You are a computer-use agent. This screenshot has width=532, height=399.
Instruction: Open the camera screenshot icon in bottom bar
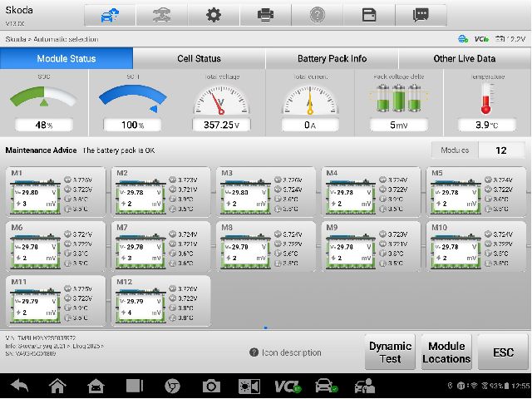tap(211, 386)
